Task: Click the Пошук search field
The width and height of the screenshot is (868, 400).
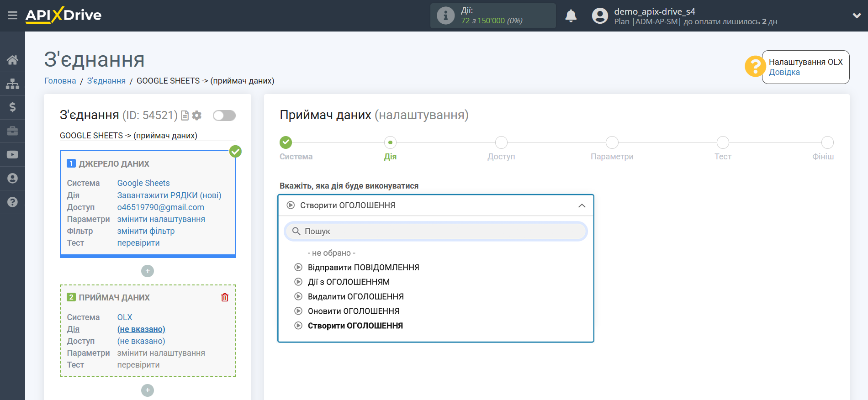Action: pos(436,232)
